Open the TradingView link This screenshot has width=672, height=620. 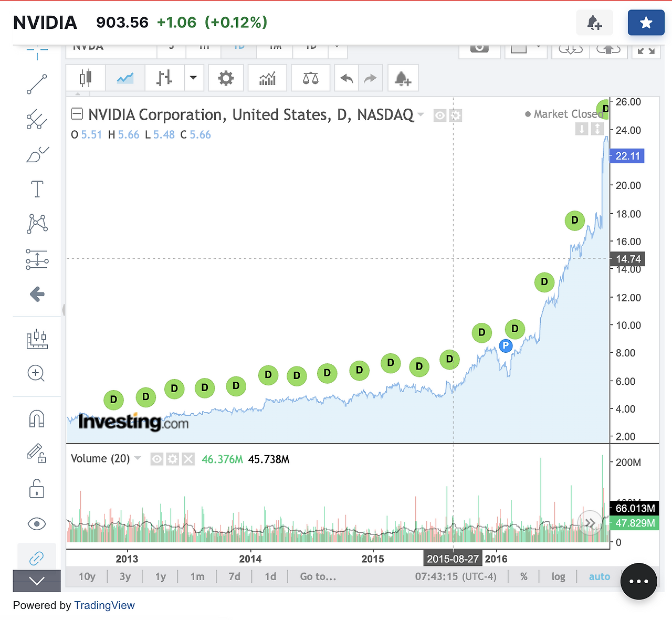point(104,605)
